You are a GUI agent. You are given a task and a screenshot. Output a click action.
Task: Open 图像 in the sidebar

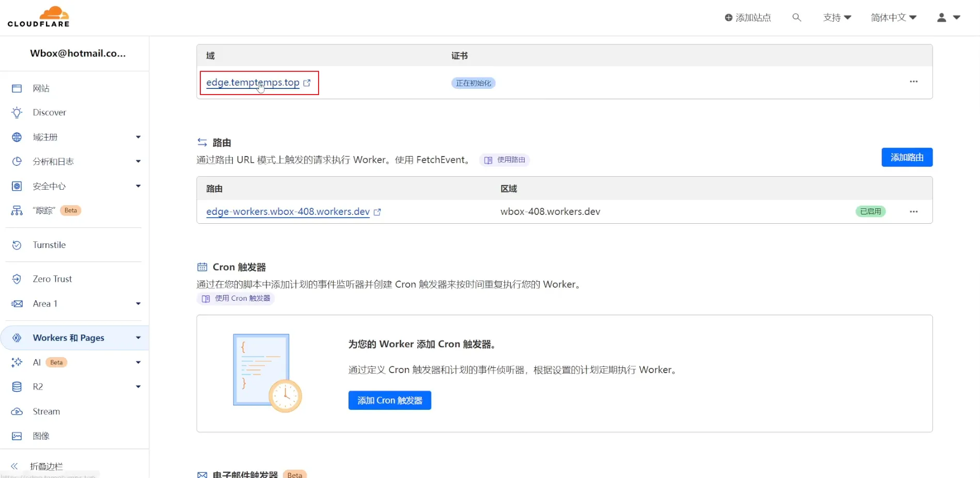tap(41, 436)
